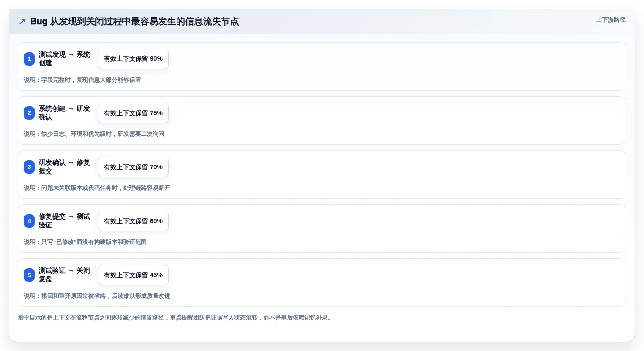Select step number 2 badge
This screenshot has height=351, width=644.
coord(29,113)
